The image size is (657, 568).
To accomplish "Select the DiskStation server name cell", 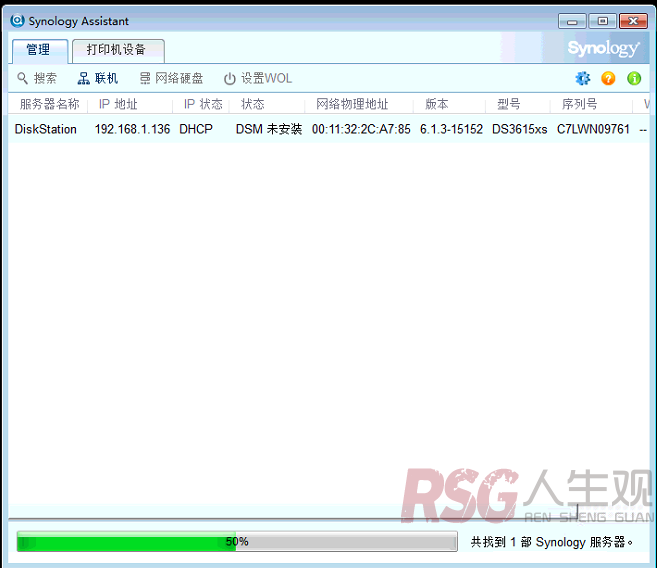I will click(x=46, y=129).
